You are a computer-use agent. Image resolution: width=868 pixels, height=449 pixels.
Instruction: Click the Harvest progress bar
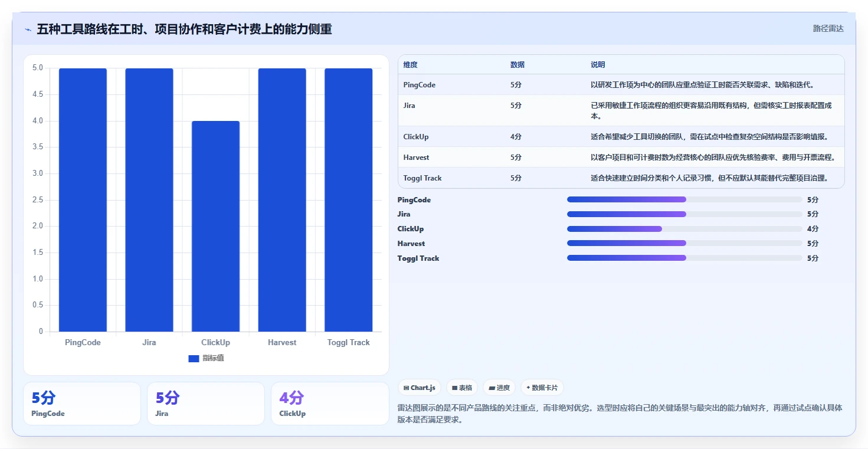[x=684, y=243]
